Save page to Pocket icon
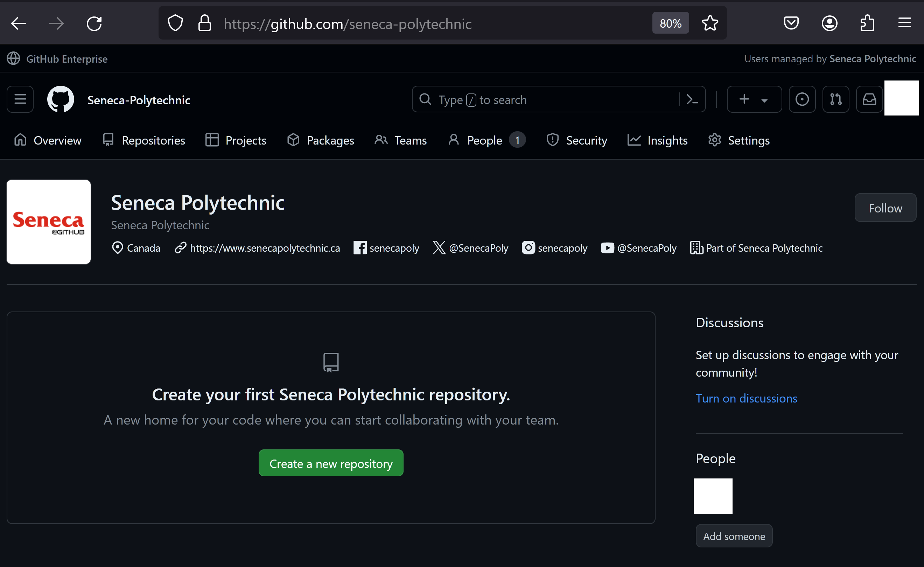This screenshot has height=567, width=924. click(791, 23)
